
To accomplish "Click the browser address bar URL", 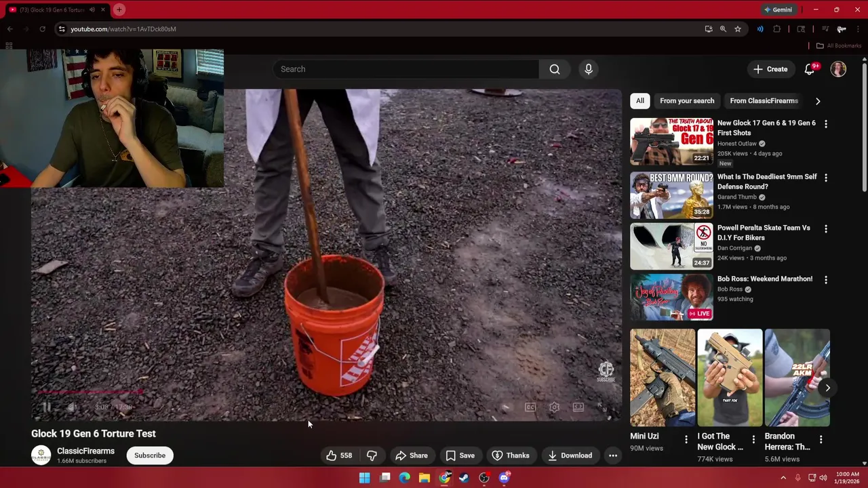I will [x=123, y=29].
